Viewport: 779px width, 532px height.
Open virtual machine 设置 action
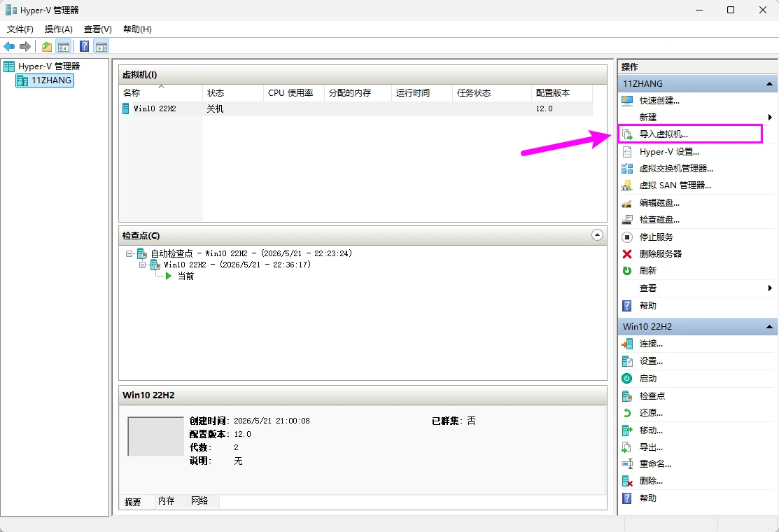(x=650, y=361)
